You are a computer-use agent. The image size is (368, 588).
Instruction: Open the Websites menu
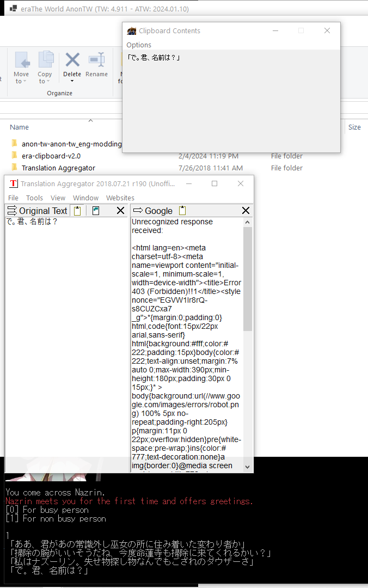[120, 198]
